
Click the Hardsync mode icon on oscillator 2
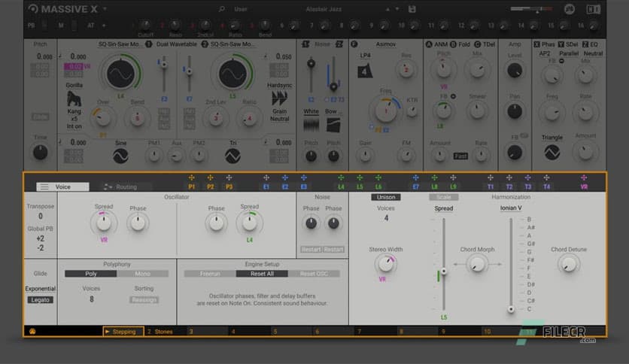click(x=280, y=99)
